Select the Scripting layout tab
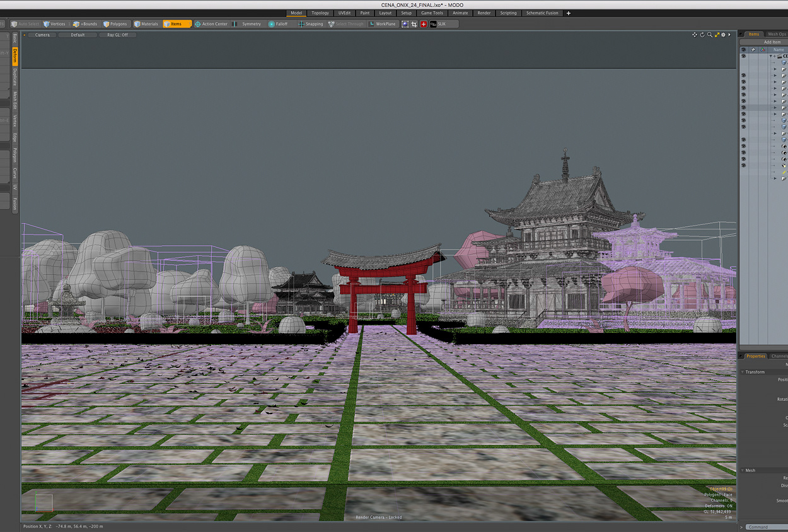The height and width of the screenshot is (532, 788). pos(508,13)
